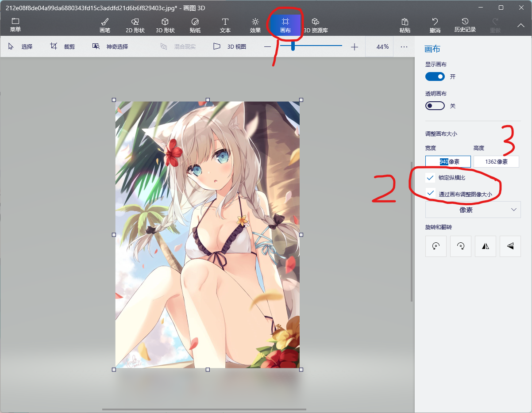Rotate the canvas right (clockwise) icon
Image resolution: width=532 pixels, height=413 pixels.
(461, 246)
